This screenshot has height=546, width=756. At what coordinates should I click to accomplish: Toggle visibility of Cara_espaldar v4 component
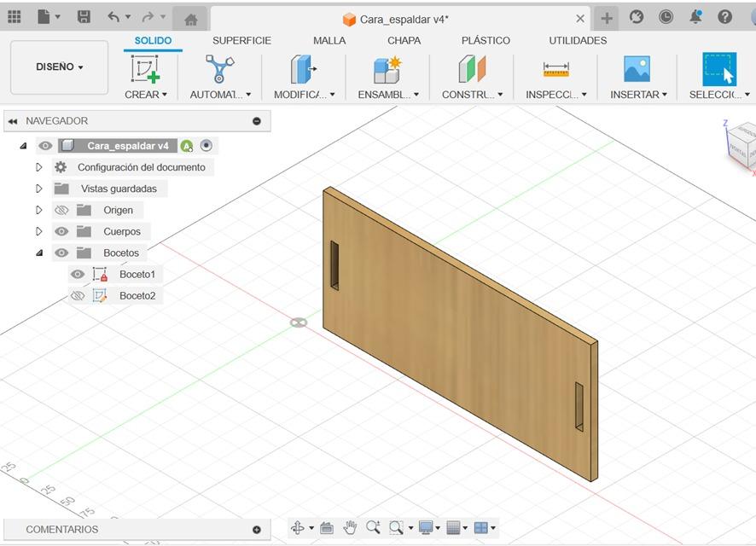pos(45,146)
